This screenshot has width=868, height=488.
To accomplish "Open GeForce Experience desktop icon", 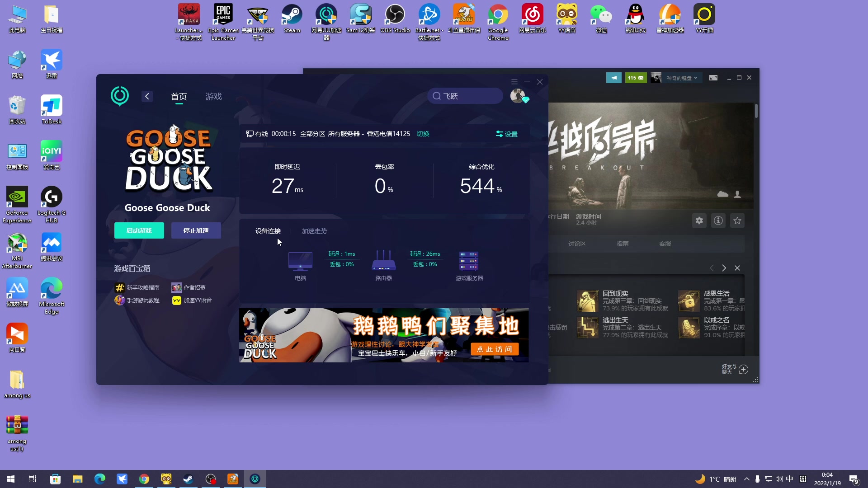I will point(17,205).
